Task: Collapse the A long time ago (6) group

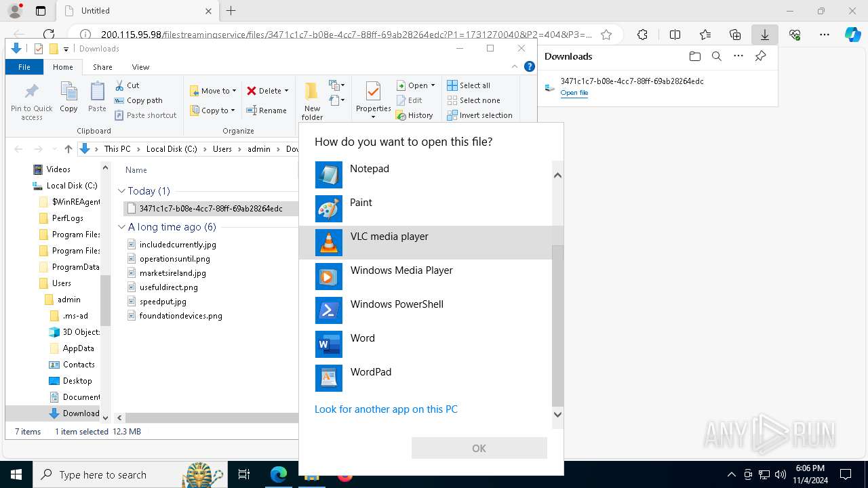Action: 121,227
